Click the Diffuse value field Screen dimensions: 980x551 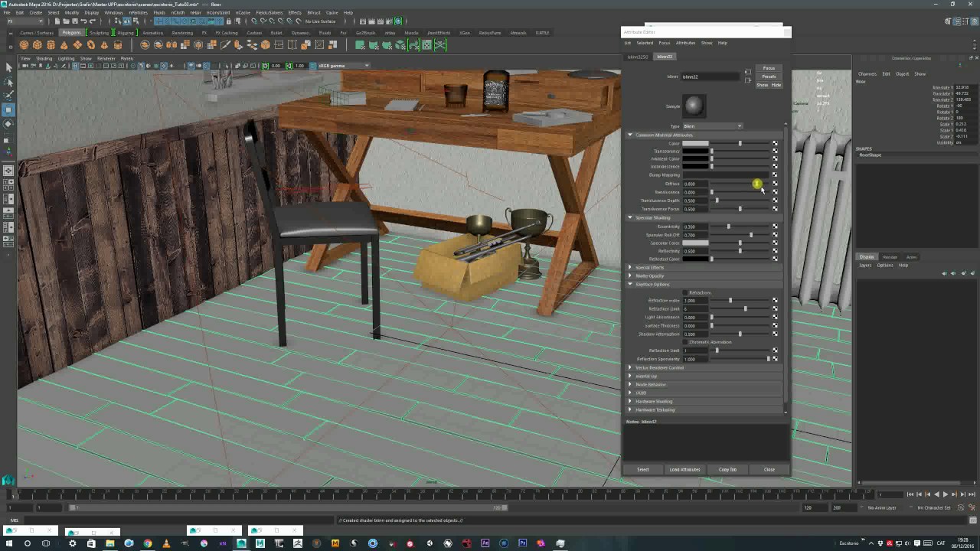coord(694,184)
